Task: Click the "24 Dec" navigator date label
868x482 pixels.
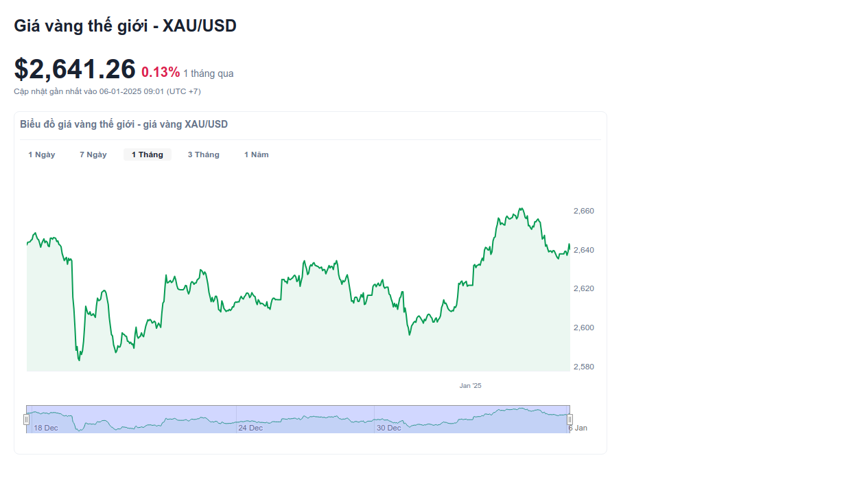Action: pos(250,428)
